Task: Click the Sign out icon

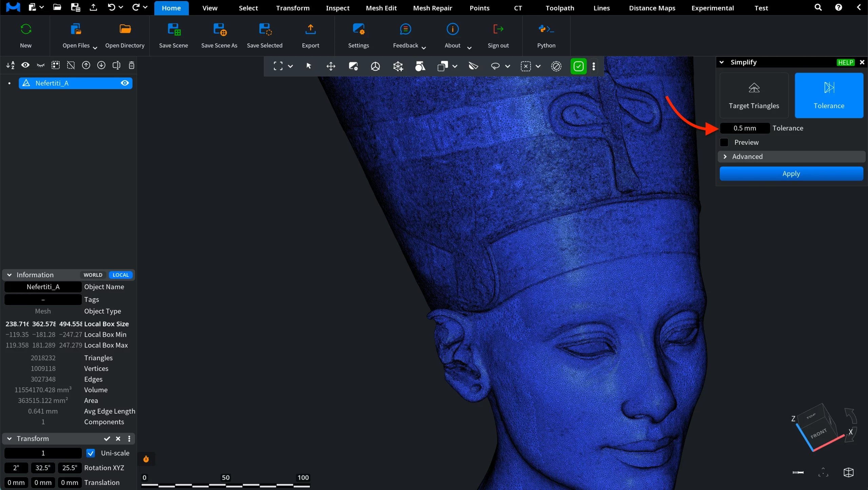Action: [x=498, y=29]
